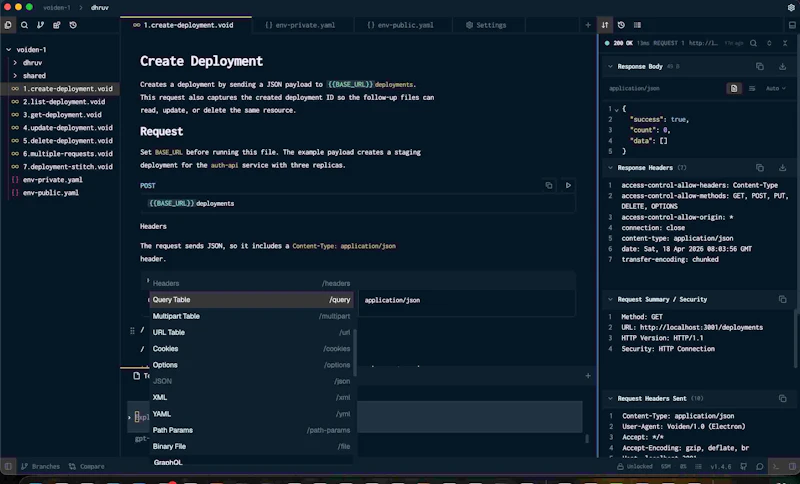Collapse all response sections icon

[785, 43]
